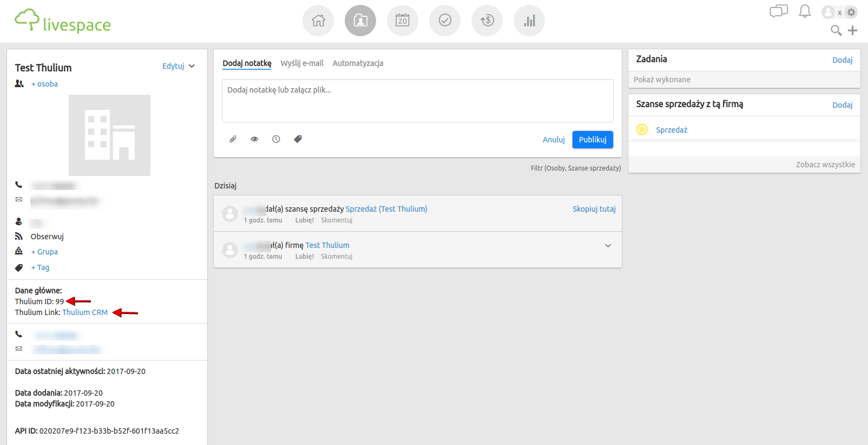
Task: Add a person via + osoba
Action: (x=44, y=84)
